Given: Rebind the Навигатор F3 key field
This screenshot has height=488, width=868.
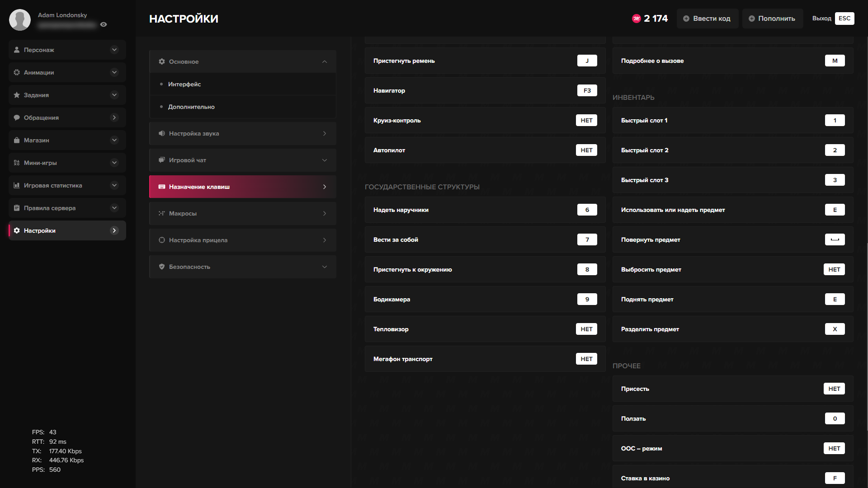Looking at the screenshot, I should coord(587,90).
